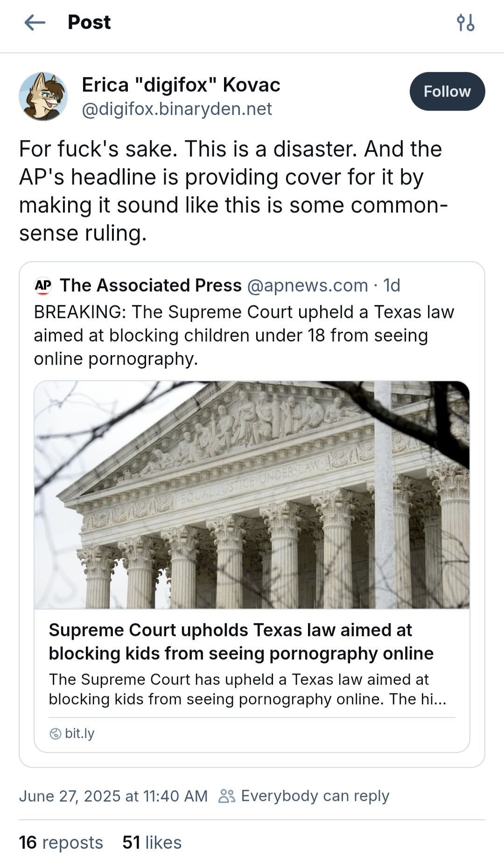504x865 pixels.
Task: Open The Associated Press profile name
Action: (x=151, y=285)
